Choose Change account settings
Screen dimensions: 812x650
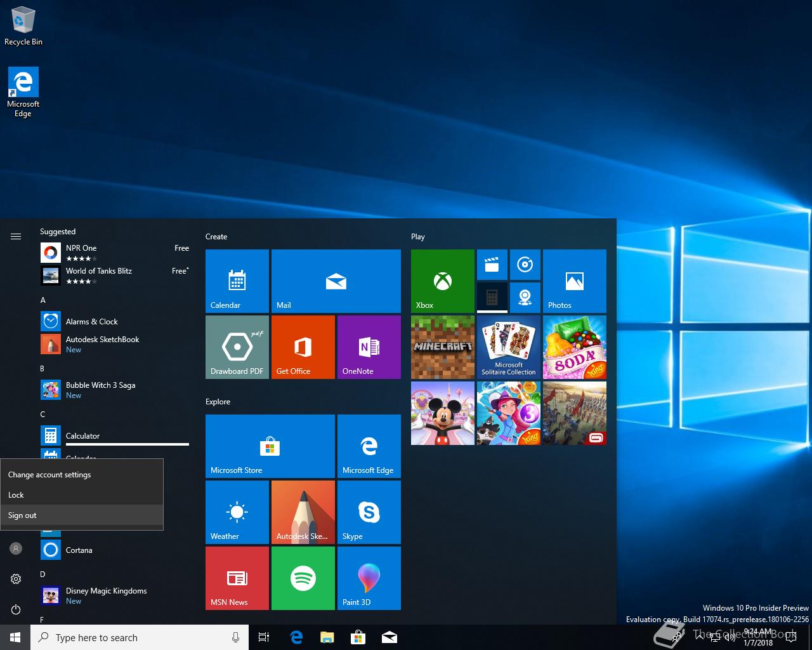pos(82,474)
